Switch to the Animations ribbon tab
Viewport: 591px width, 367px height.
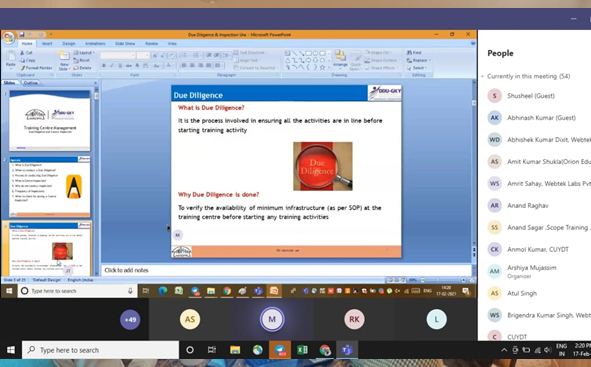point(95,44)
